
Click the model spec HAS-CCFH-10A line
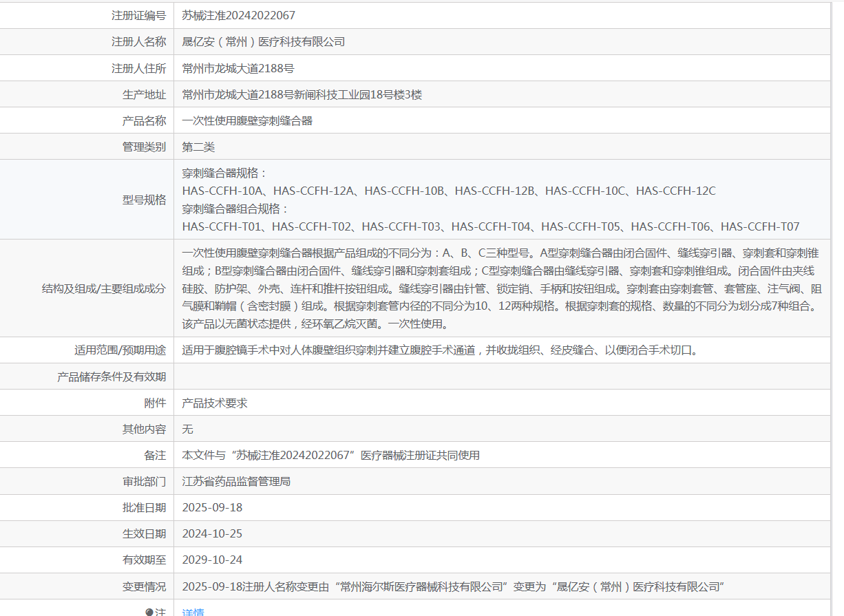449,191
